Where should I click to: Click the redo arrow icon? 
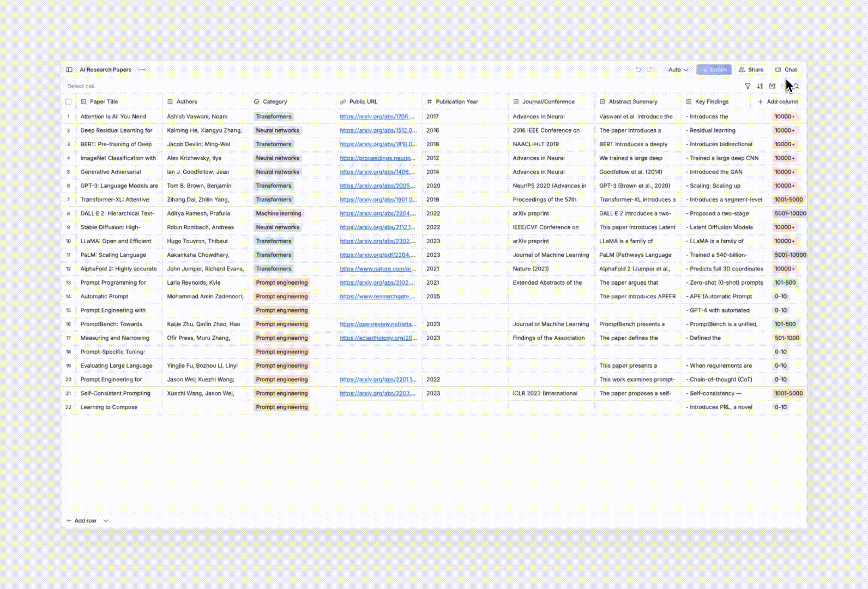coord(649,70)
